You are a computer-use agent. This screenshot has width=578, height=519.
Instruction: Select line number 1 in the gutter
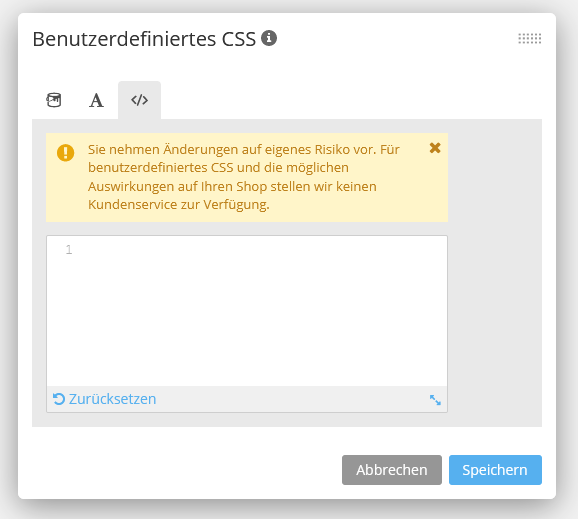pos(69,250)
